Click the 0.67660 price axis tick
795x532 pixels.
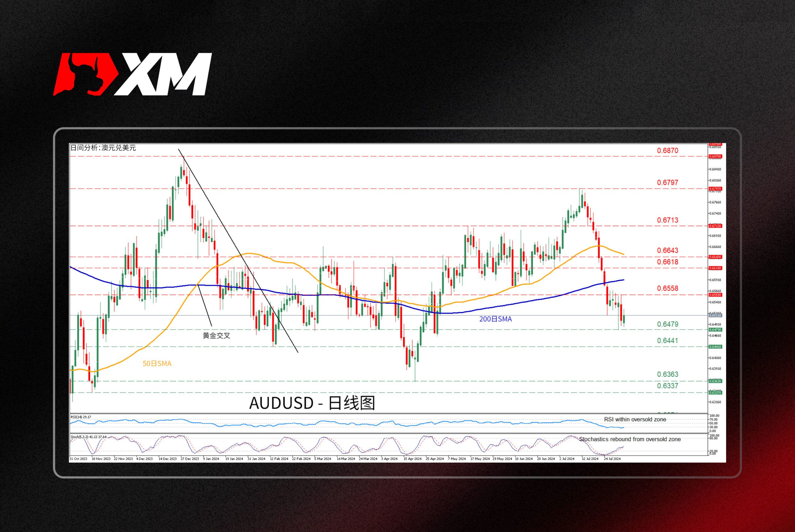pos(715,202)
